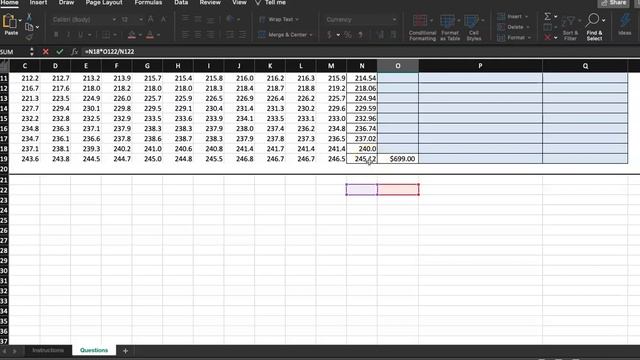Screen dimensions: 640x360
Task: Expand the Paste options arrow
Action: (20, 20)
